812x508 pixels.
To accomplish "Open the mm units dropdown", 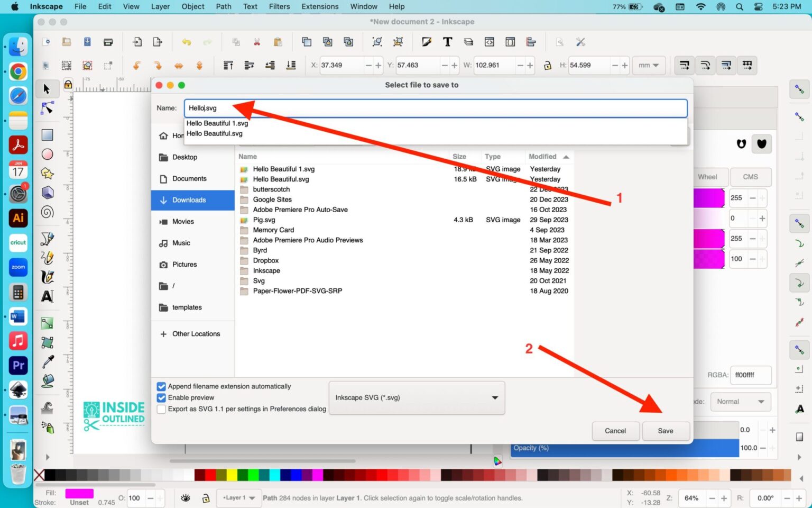I will pos(649,65).
